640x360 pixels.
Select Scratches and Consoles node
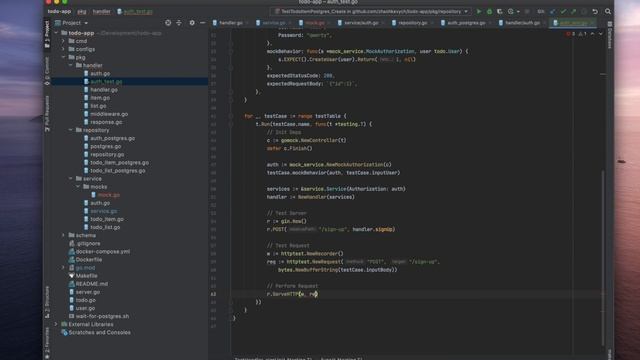[99, 332]
